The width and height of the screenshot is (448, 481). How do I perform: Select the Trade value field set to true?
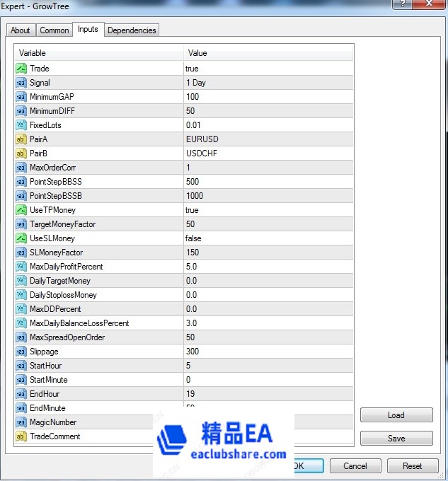(268, 69)
